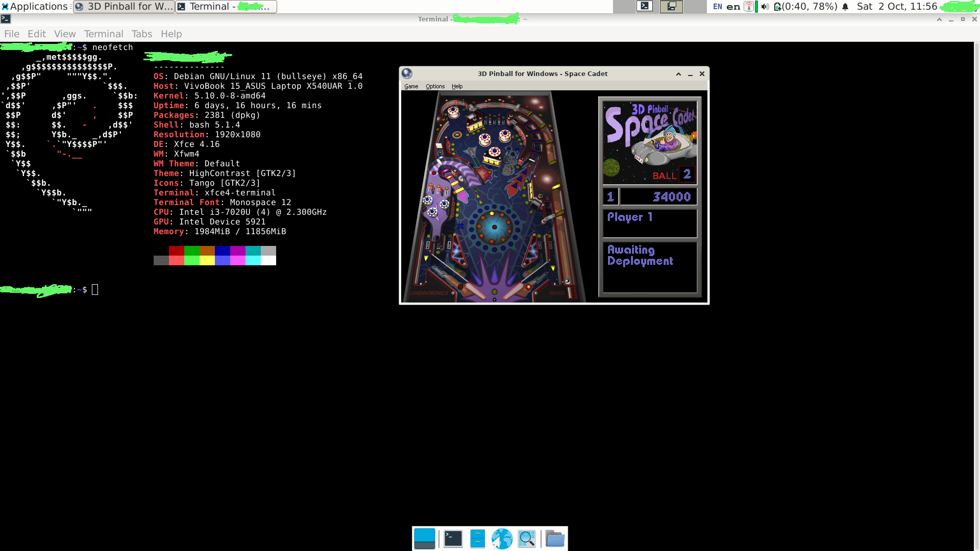Click the Kernel: 5.10.0-8-amd64 line
The image size is (980, 551).
click(x=210, y=96)
